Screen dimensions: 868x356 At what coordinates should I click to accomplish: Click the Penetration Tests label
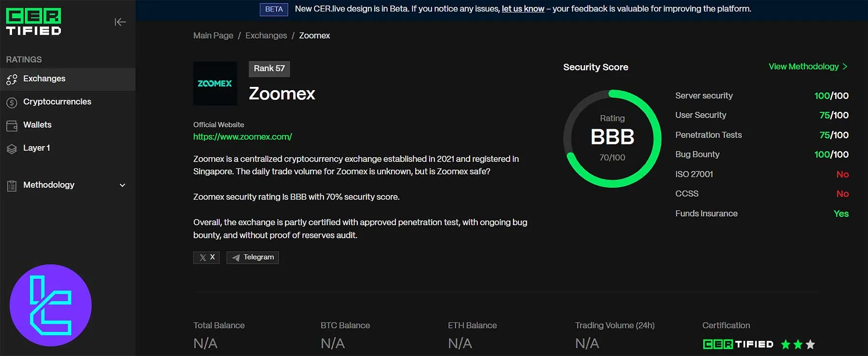(708, 135)
